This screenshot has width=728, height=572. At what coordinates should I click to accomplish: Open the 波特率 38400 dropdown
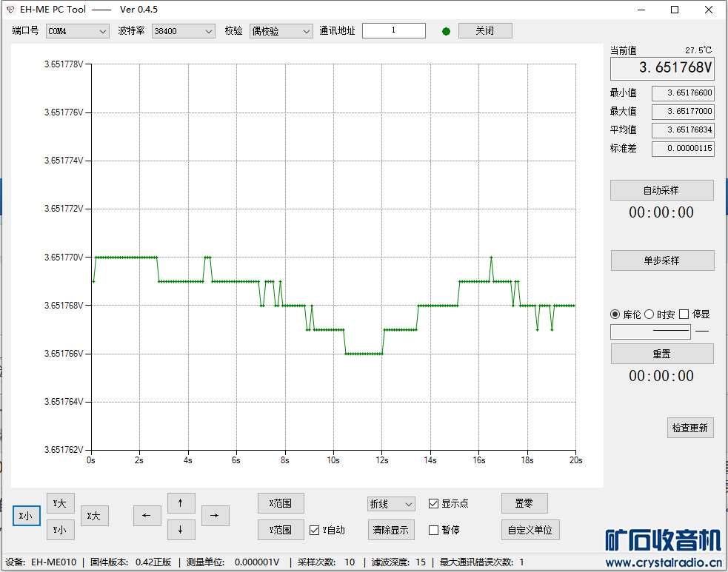click(x=184, y=31)
